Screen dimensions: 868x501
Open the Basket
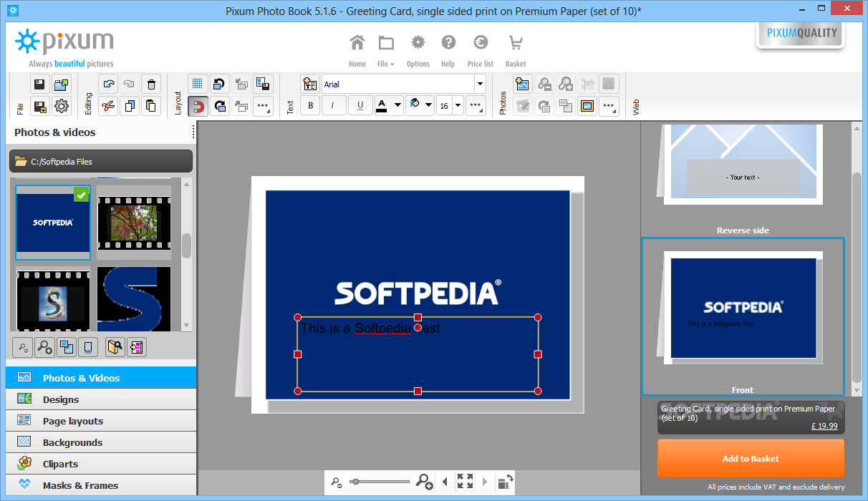516,51
